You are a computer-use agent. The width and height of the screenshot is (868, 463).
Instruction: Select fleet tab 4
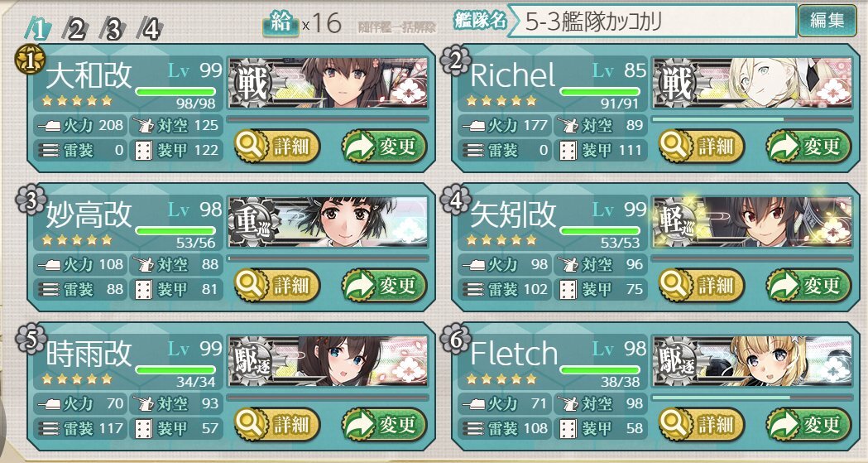pyautogui.click(x=150, y=29)
